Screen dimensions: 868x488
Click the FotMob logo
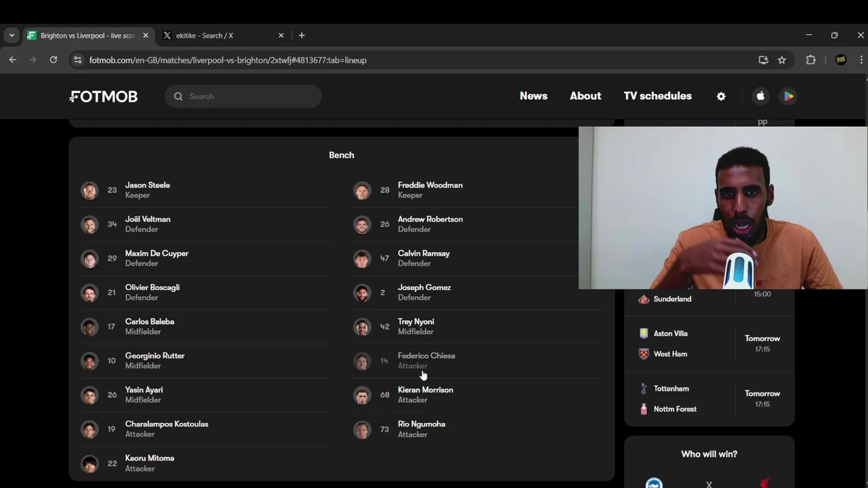103,96
